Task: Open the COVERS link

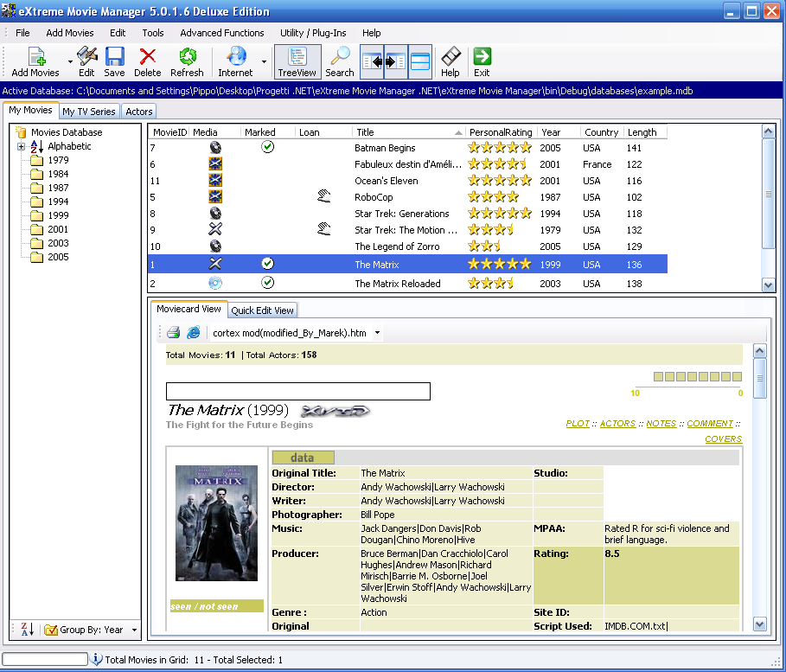Action: (723, 439)
